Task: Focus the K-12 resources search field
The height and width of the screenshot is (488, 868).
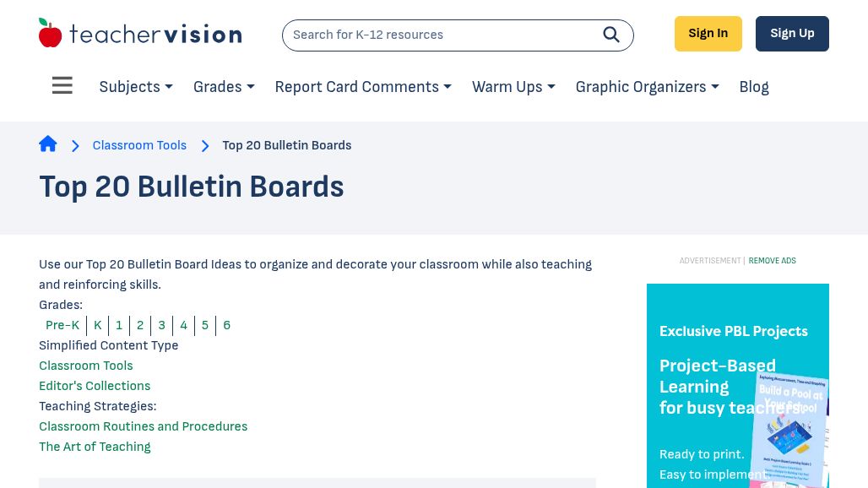Action: pyautogui.click(x=439, y=35)
